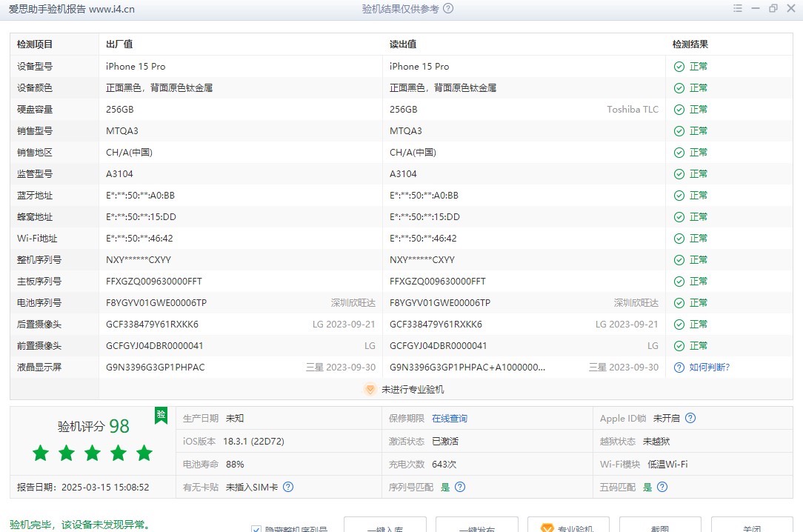The height and width of the screenshot is (532, 803).
Task: Click the 正常 check icon in the 设备型号 row
Action: (679, 67)
